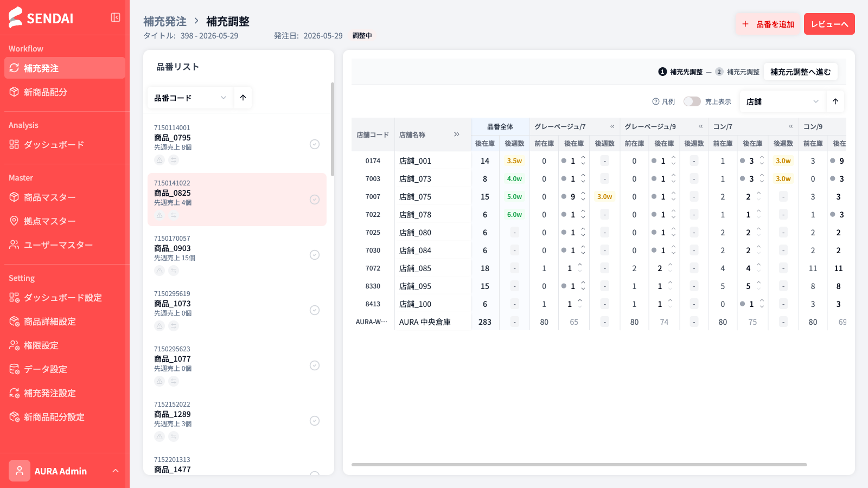Open the 品番コード sort dropdown
Image resolution: width=868 pixels, height=488 pixels.
click(190, 98)
